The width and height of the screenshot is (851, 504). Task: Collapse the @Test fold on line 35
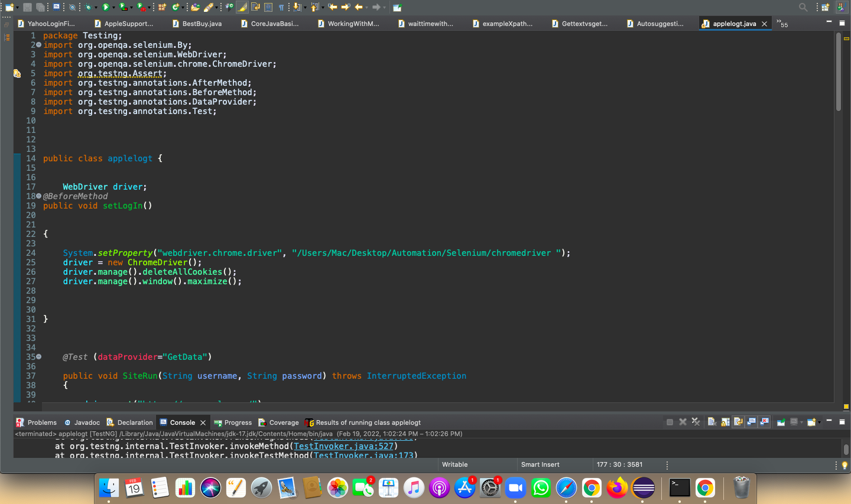click(x=39, y=357)
